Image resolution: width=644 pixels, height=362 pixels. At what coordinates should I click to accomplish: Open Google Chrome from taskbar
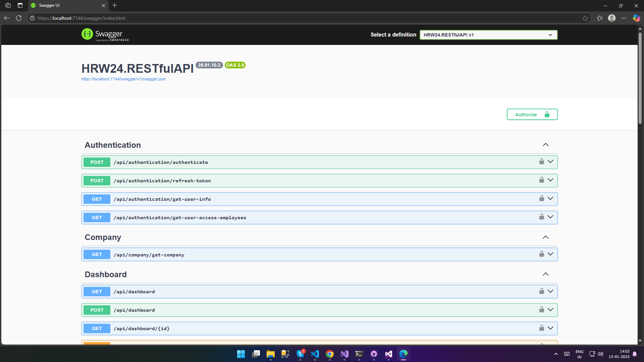[330, 354]
